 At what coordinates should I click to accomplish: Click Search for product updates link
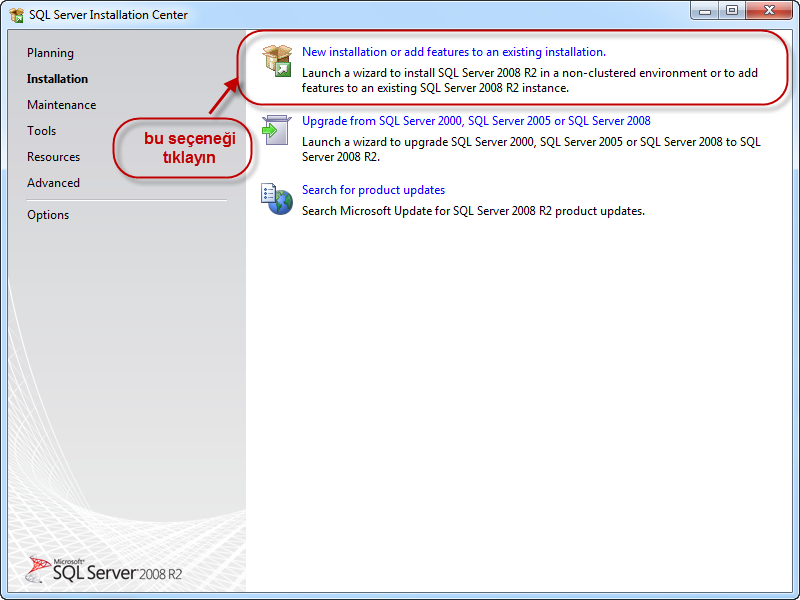point(373,190)
